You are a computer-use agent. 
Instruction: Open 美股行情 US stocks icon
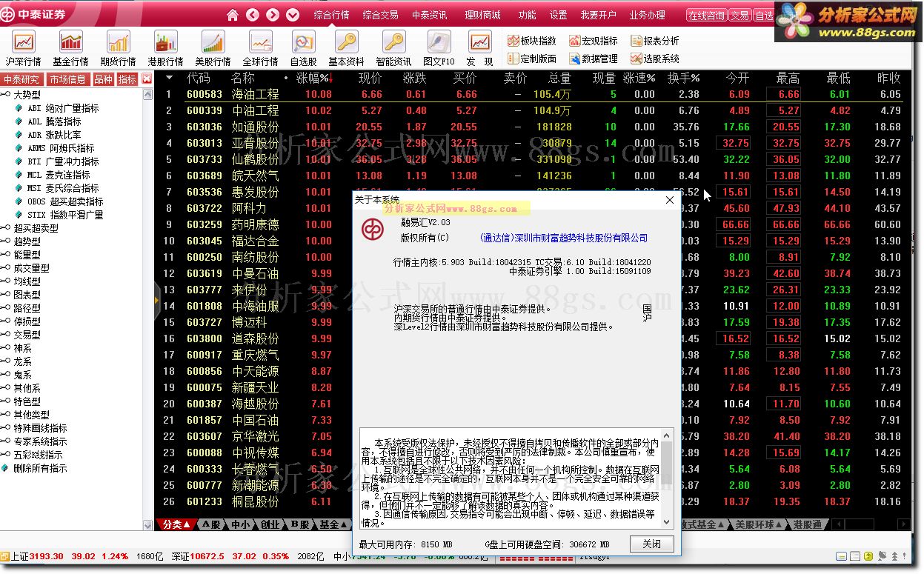pos(213,49)
